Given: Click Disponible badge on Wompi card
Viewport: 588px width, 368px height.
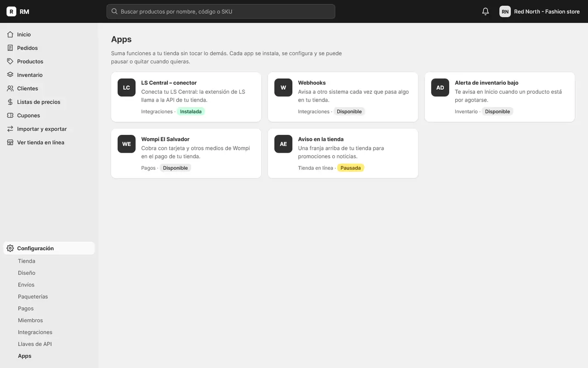Looking at the screenshot, I should pyautogui.click(x=175, y=168).
